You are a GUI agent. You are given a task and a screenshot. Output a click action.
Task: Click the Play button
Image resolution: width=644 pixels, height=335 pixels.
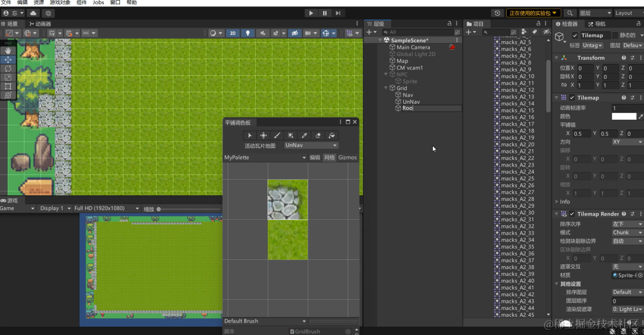[311, 13]
